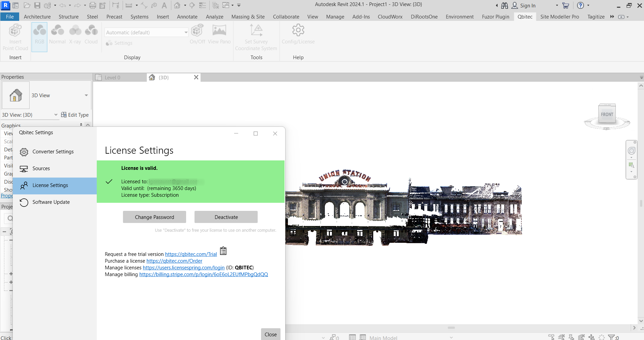The width and height of the screenshot is (644, 340).
Task: Switch to the Massing & Site ribbon tab
Action: tap(248, 17)
